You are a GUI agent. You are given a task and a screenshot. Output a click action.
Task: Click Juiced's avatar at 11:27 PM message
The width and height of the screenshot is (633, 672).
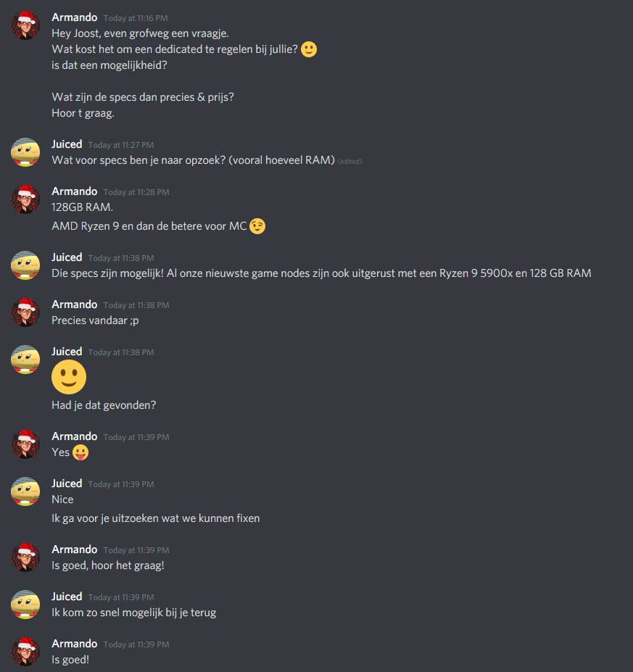point(25,152)
